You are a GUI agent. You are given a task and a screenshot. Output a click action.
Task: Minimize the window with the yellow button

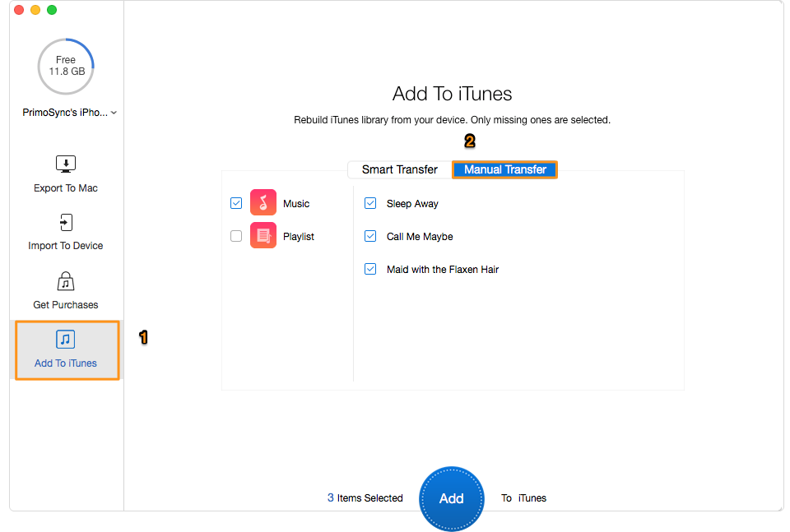point(35,10)
